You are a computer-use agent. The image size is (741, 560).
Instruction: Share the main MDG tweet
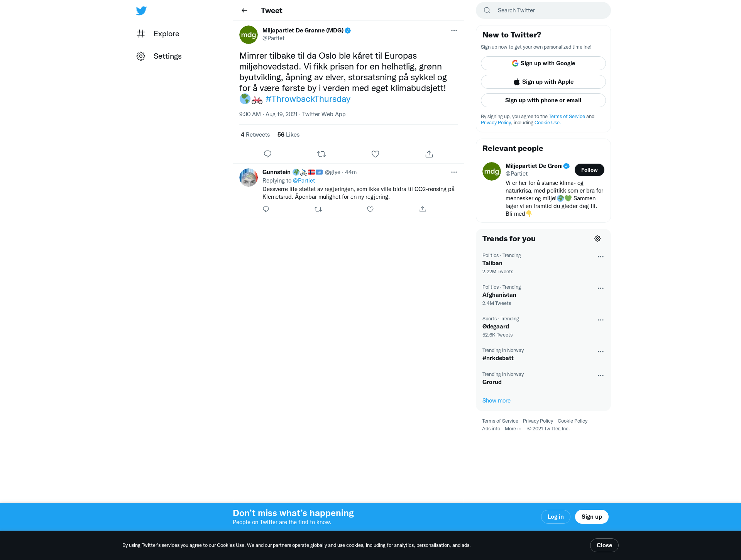point(429,154)
